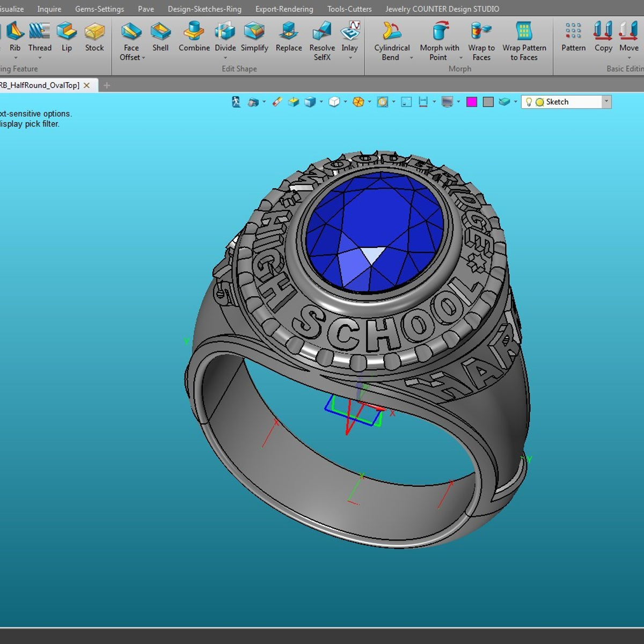The image size is (644, 644).
Task: Click the Combine tool
Action: pos(194,36)
